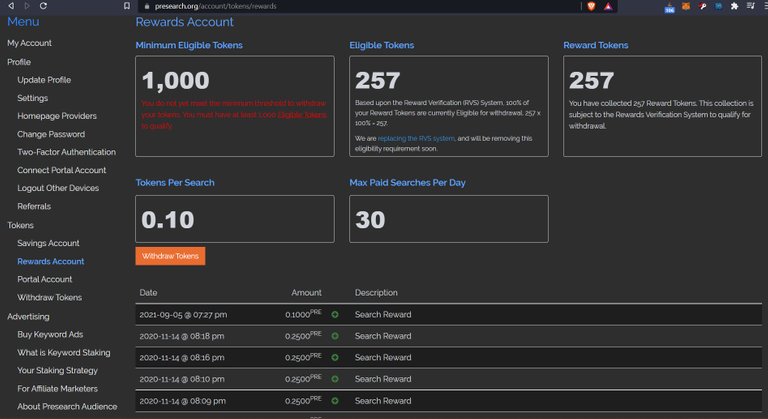Click the browser forward arrow
The width and height of the screenshot is (768, 419).
(x=27, y=6)
